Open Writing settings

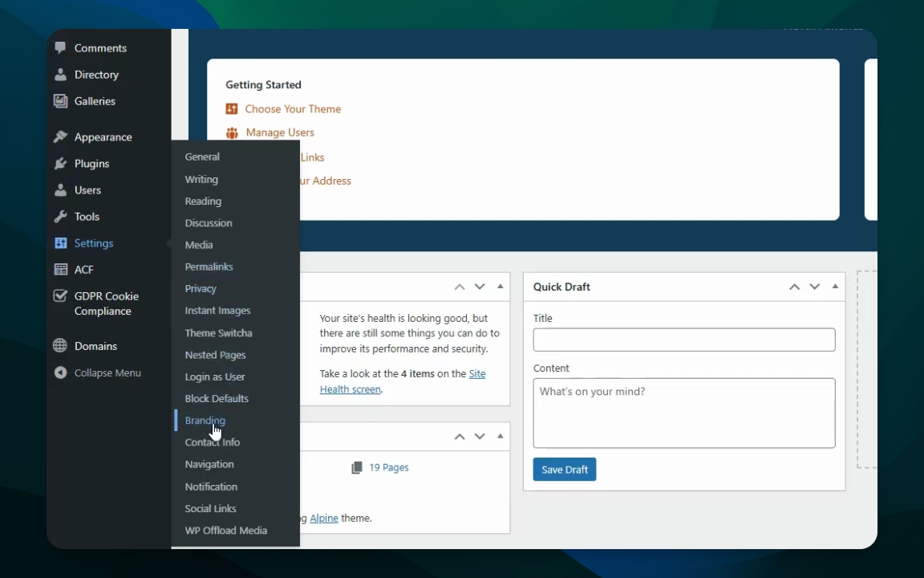[201, 179]
